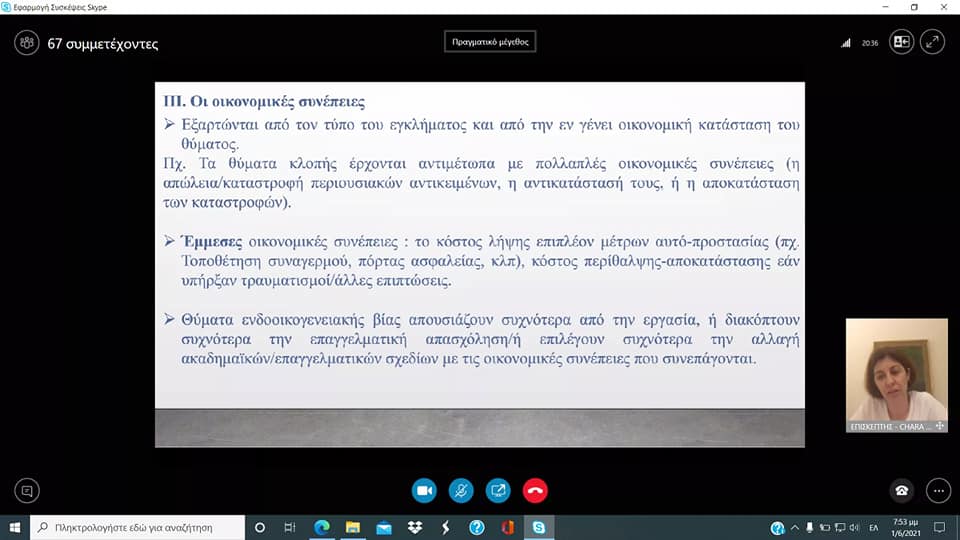
Task: Unmute the microphone
Action: [460, 491]
